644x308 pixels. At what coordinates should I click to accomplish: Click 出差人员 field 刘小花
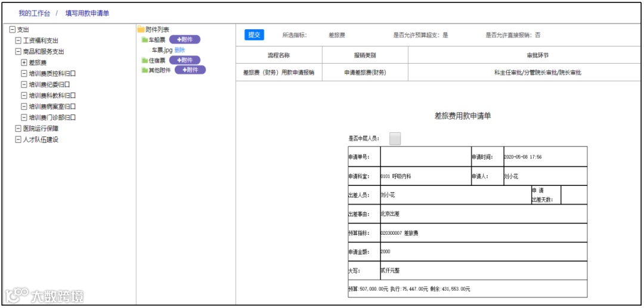456,195
